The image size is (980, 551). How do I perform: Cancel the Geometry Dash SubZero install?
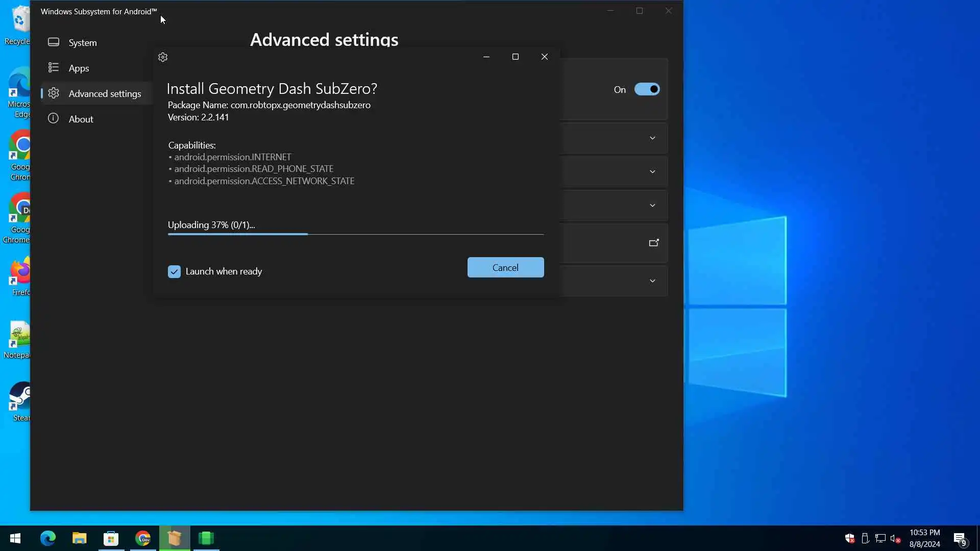click(x=505, y=267)
